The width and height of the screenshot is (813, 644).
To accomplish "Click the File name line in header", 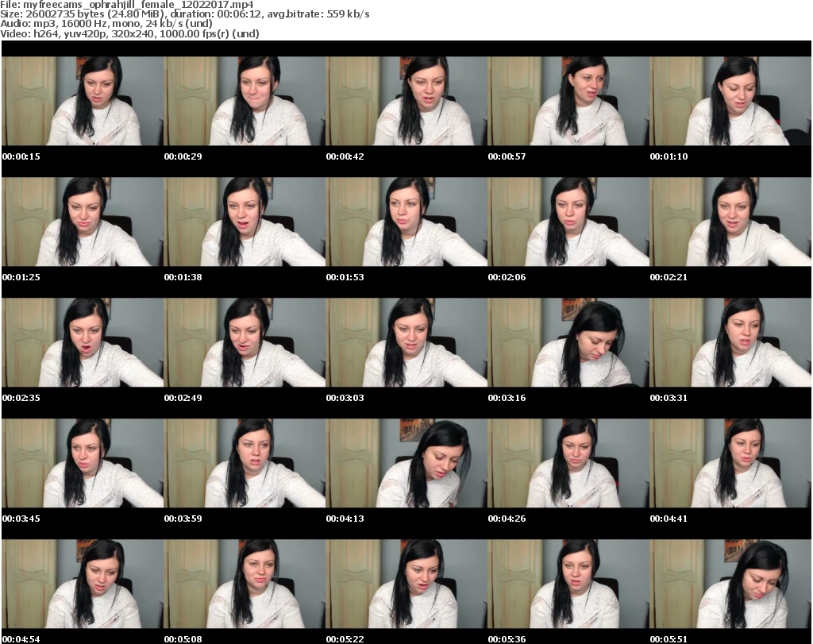I will (126, 5).
